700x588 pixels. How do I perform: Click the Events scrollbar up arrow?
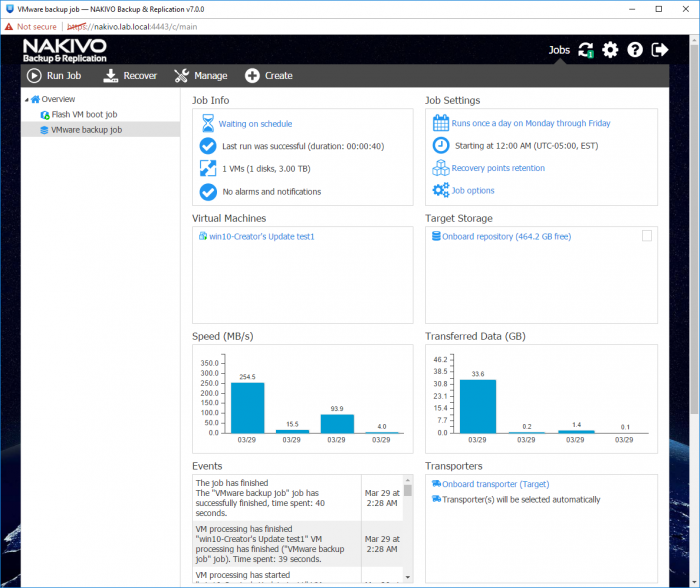pyautogui.click(x=408, y=480)
